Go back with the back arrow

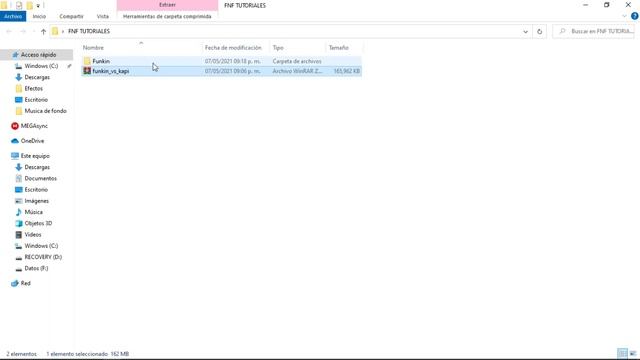tap(9, 31)
